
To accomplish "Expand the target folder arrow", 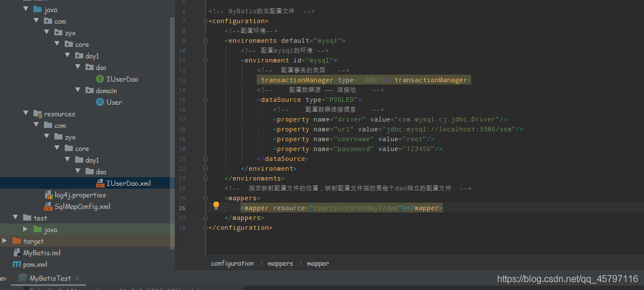I will [5, 241].
